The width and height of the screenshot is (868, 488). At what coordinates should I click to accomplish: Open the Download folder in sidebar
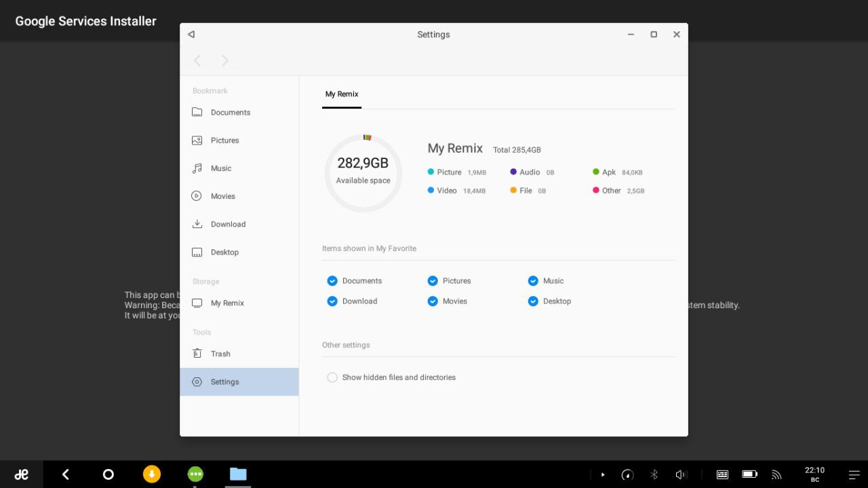click(x=227, y=224)
